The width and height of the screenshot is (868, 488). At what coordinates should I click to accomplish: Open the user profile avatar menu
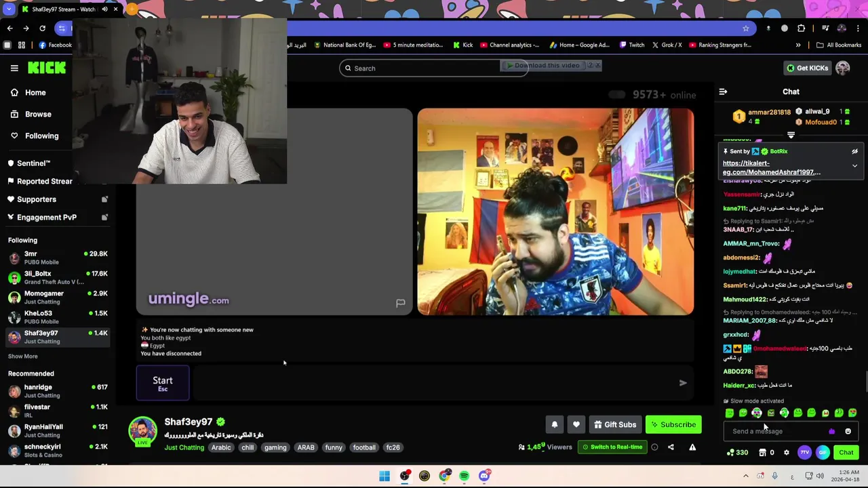point(843,68)
